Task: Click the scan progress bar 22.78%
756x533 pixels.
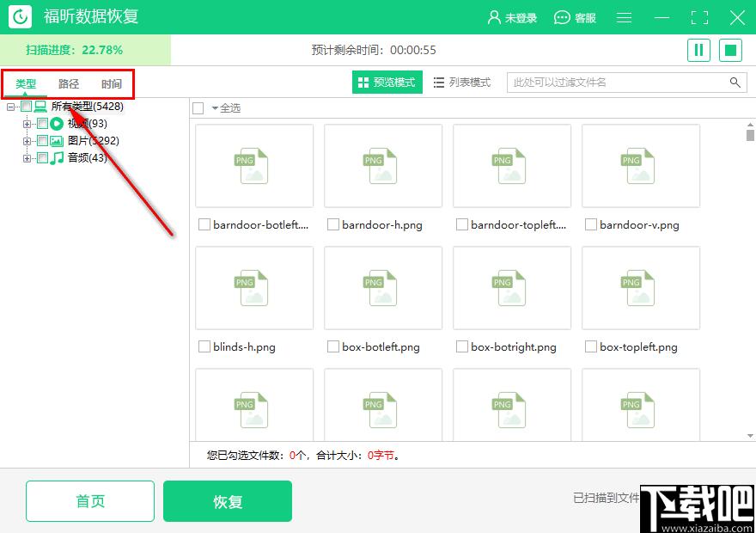Action: 85,50
